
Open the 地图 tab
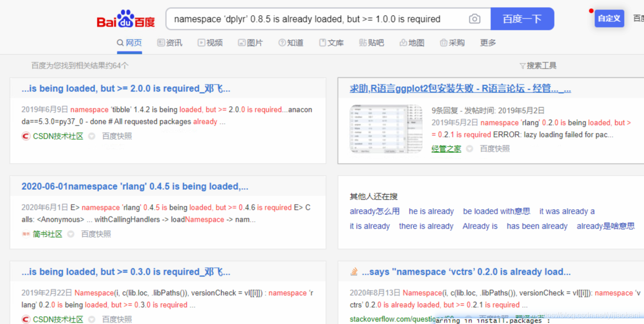tap(412, 43)
